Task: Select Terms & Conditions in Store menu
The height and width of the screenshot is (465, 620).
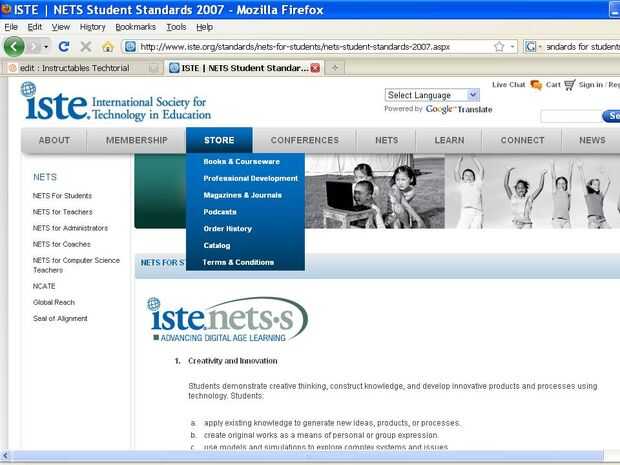Action: (238, 262)
